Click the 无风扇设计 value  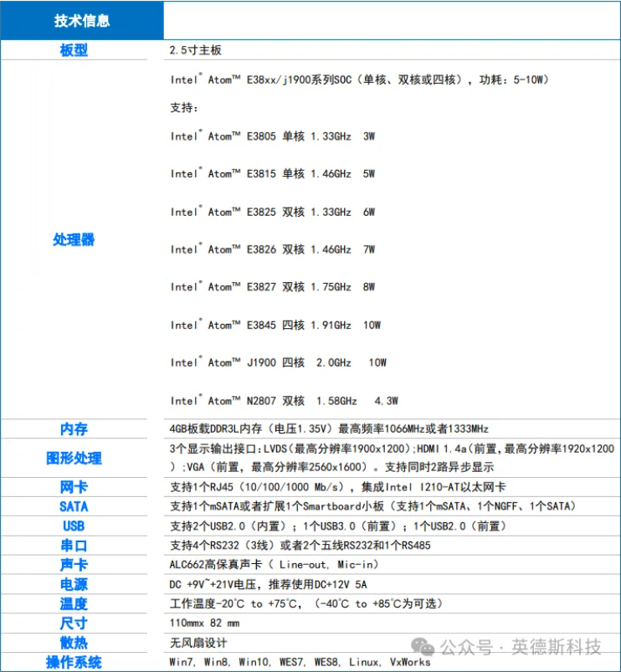(198, 643)
